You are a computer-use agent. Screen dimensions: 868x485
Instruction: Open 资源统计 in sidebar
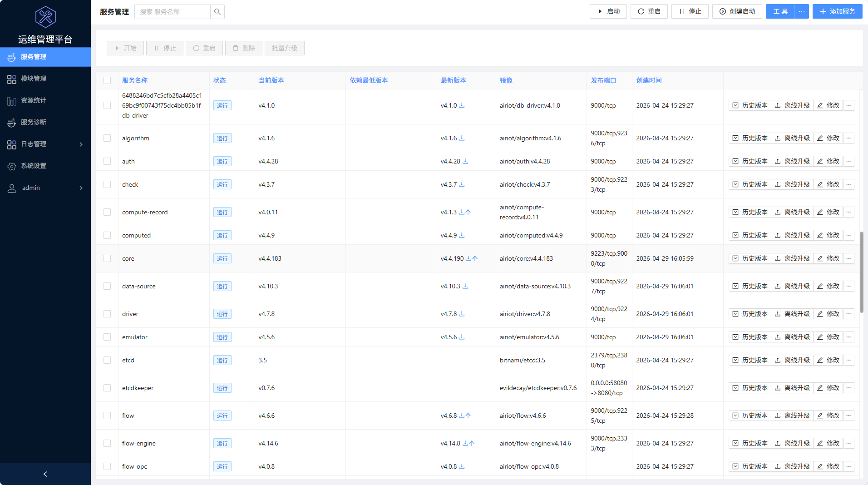pyautogui.click(x=45, y=100)
